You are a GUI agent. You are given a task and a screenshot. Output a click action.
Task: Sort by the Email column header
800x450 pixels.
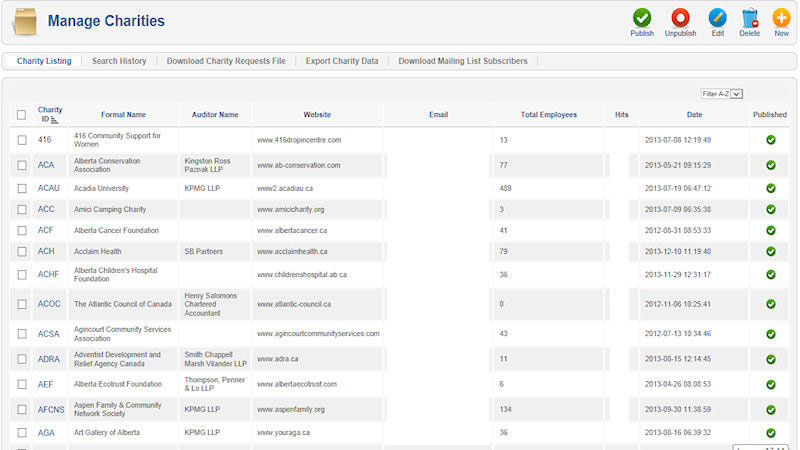point(438,115)
